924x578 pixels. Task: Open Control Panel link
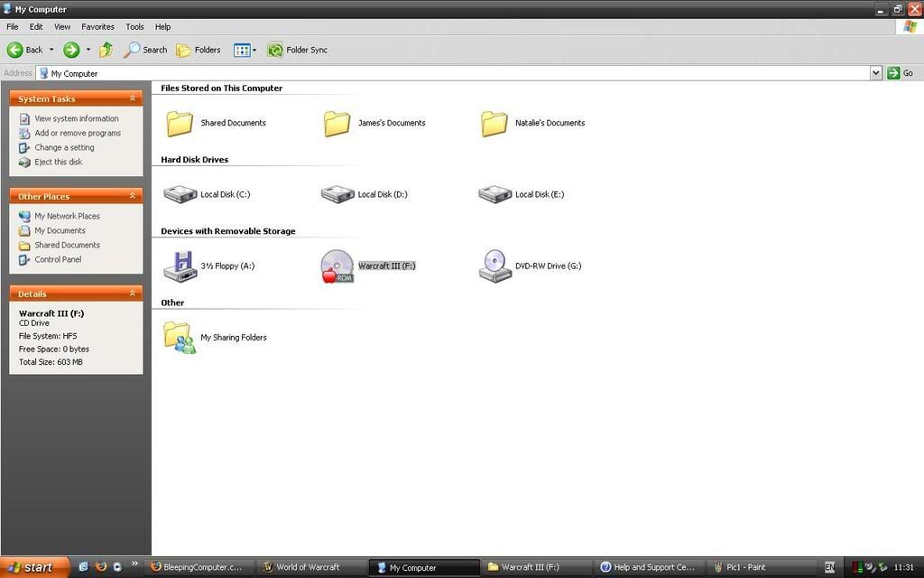pyautogui.click(x=58, y=259)
